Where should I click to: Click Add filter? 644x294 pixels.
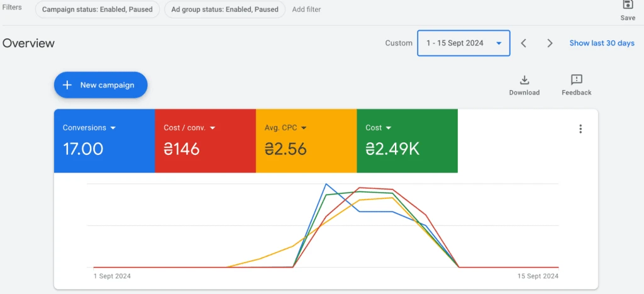(306, 9)
